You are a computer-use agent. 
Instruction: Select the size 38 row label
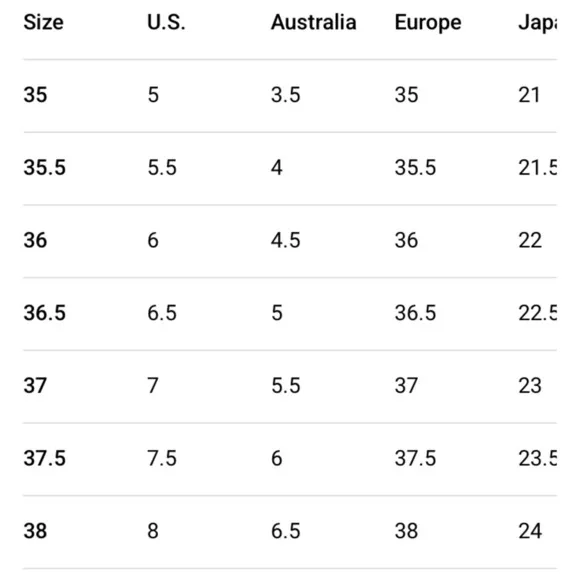tap(36, 531)
